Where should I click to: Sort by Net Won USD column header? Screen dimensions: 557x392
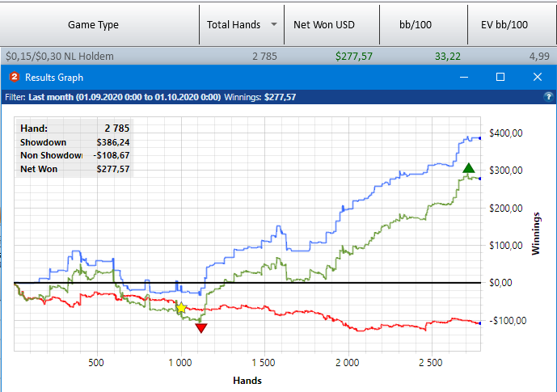point(331,24)
